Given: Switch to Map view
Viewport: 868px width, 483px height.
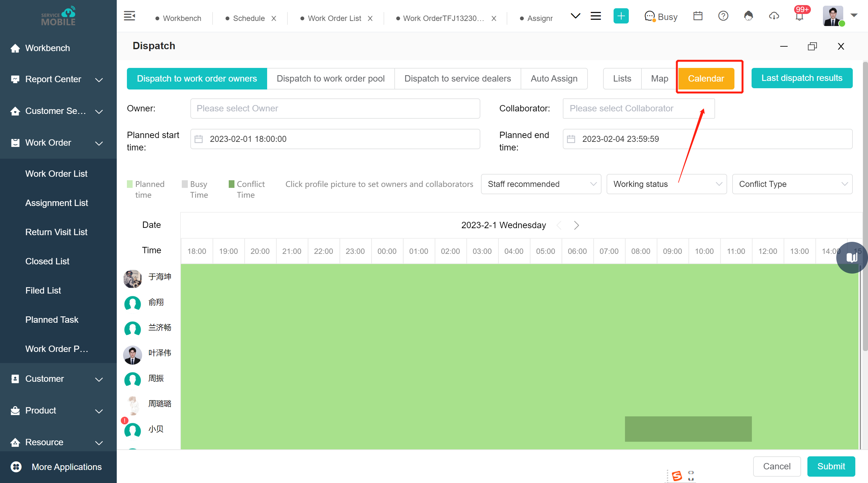Looking at the screenshot, I should pos(660,78).
